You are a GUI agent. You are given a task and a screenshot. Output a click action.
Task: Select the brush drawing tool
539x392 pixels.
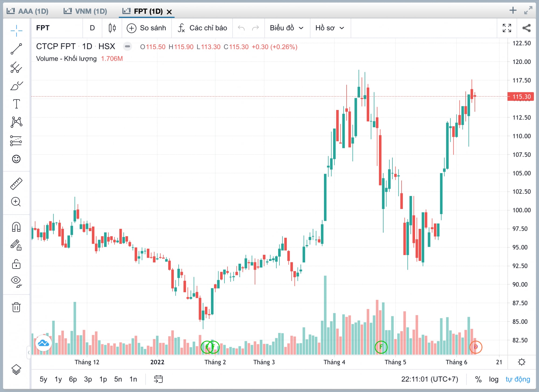click(x=16, y=86)
